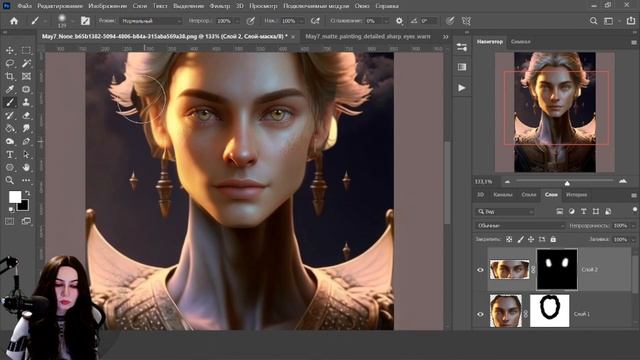Toggle Quick Mask mode
This screenshot has width=640, height=360.
coord(10,221)
